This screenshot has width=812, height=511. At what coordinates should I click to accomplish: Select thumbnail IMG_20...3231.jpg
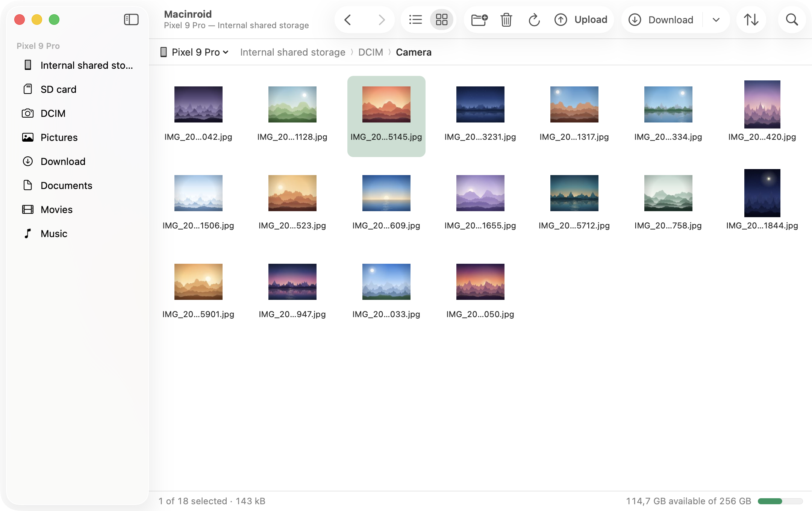click(x=480, y=104)
